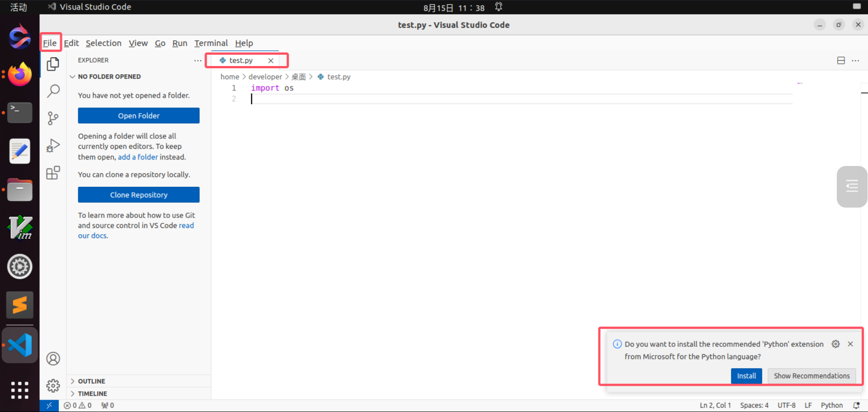
Task: Open the Source Control view
Action: pyautogui.click(x=53, y=118)
